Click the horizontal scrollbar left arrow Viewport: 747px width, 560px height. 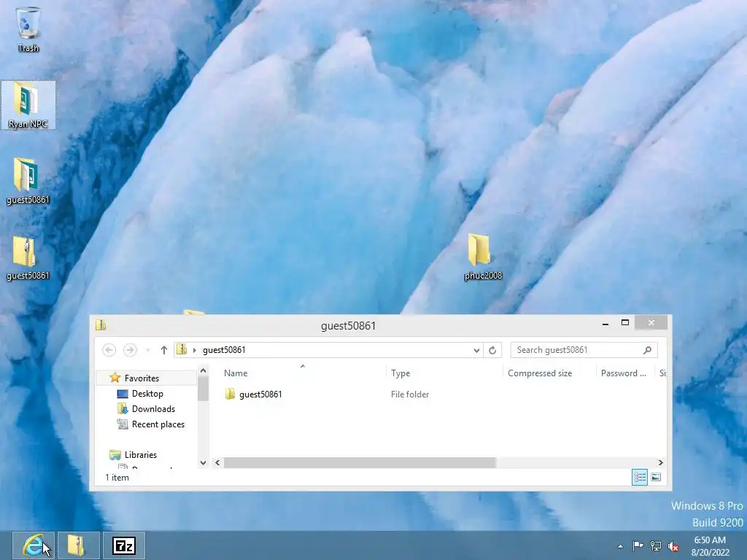[x=217, y=462]
